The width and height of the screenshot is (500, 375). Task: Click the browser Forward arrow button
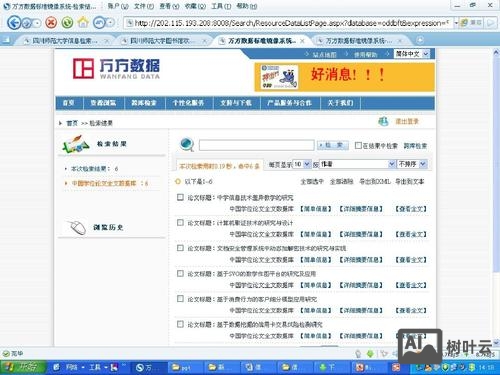tap(27, 23)
